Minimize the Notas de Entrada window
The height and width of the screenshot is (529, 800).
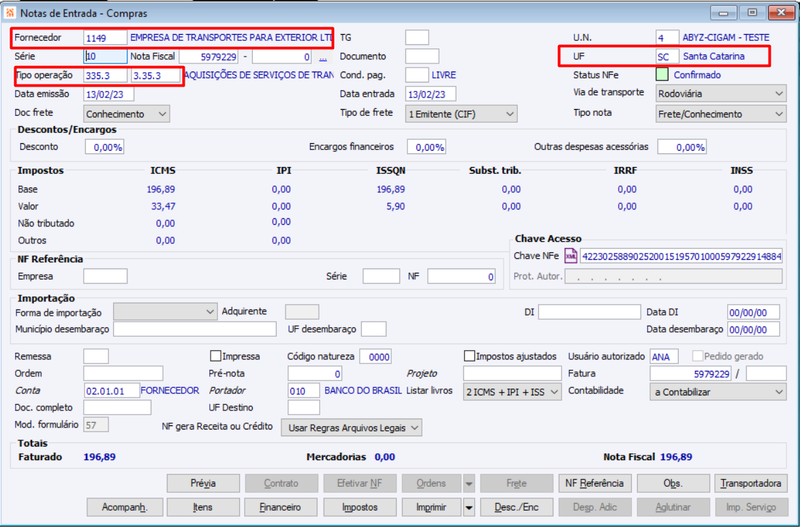click(723, 13)
